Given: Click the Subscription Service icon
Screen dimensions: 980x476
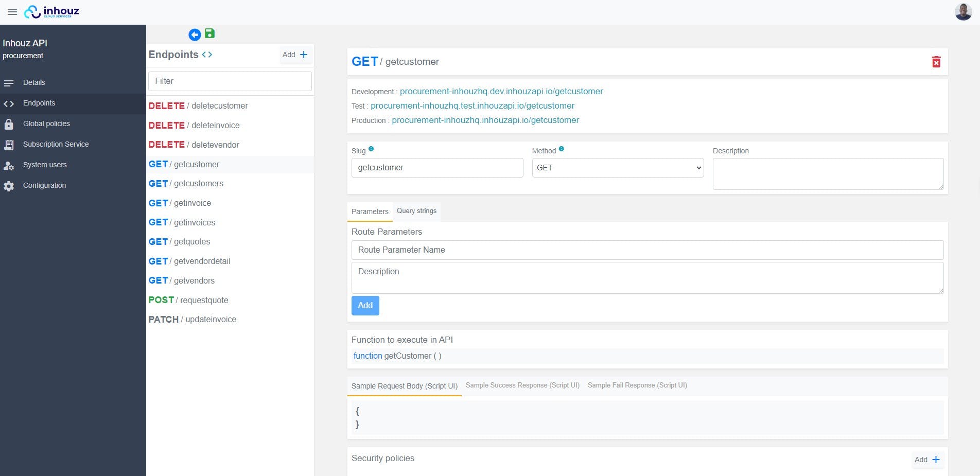Looking at the screenshot, I should (9, 145).
